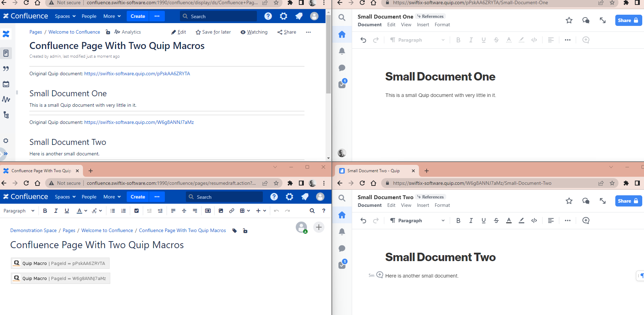Expand Spaces menu in top Confluence page window
The height and width of the screenshot is (315, 644).
65,16
